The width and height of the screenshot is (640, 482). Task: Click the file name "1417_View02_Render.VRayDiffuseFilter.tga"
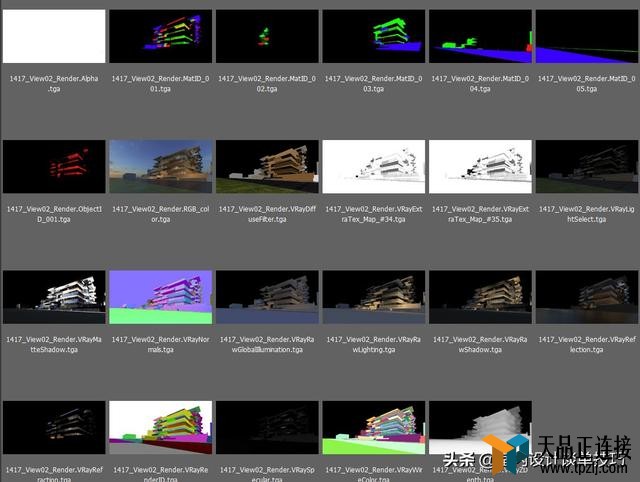point(267,214)
